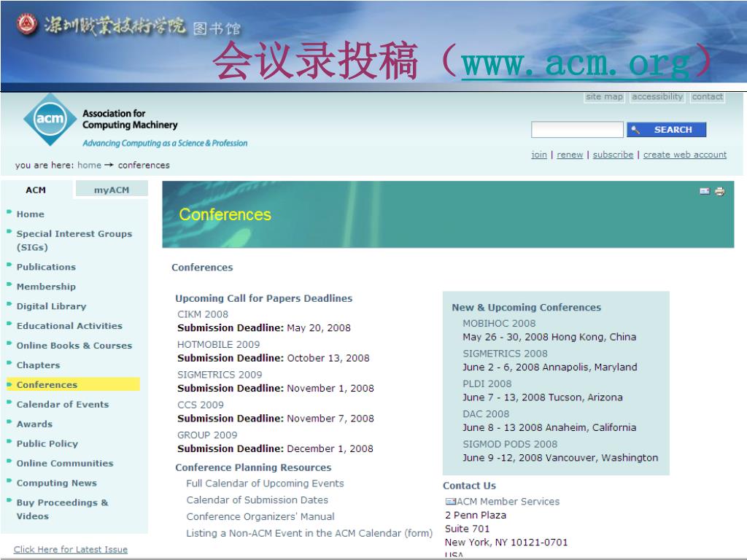This screenshot has width=747, height=560.
Task: Click the ACM diamond logo
Action: (50, 119)
